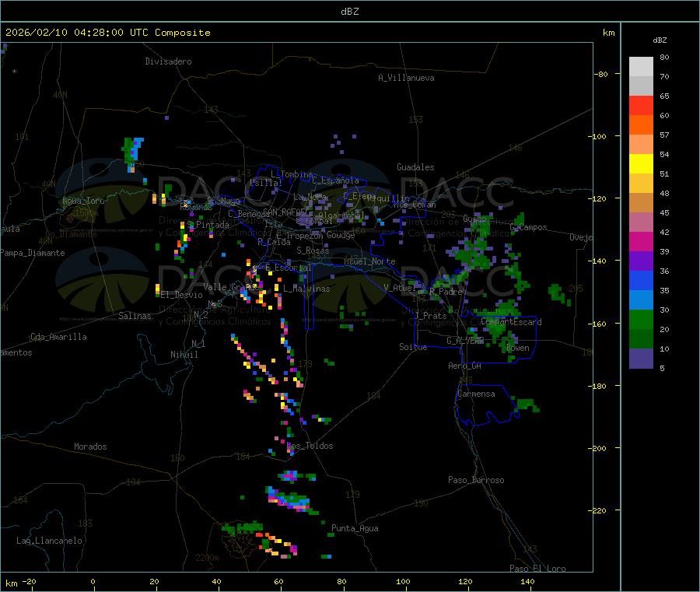Click the dBZ title at top
This screenshot has width=700, height=592.
(349, 12)
